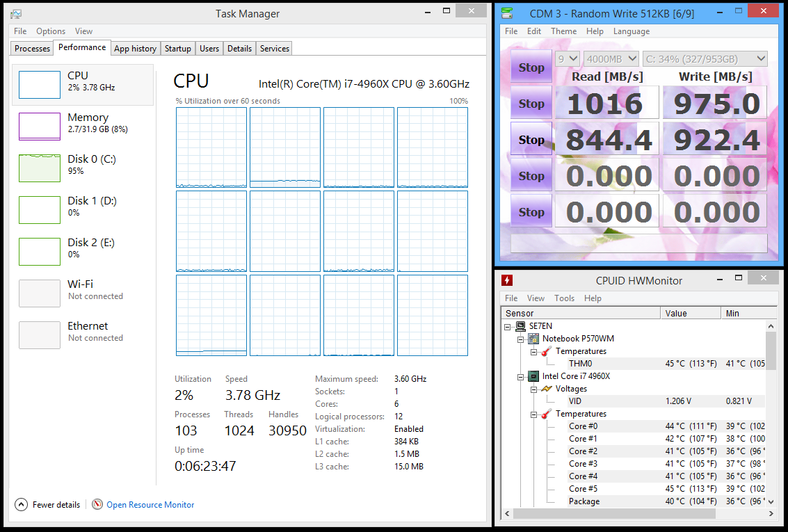The height and width of the screenshot is (532, 788).
Task: Open Task Manager Options menu
Action: (51, 31)
